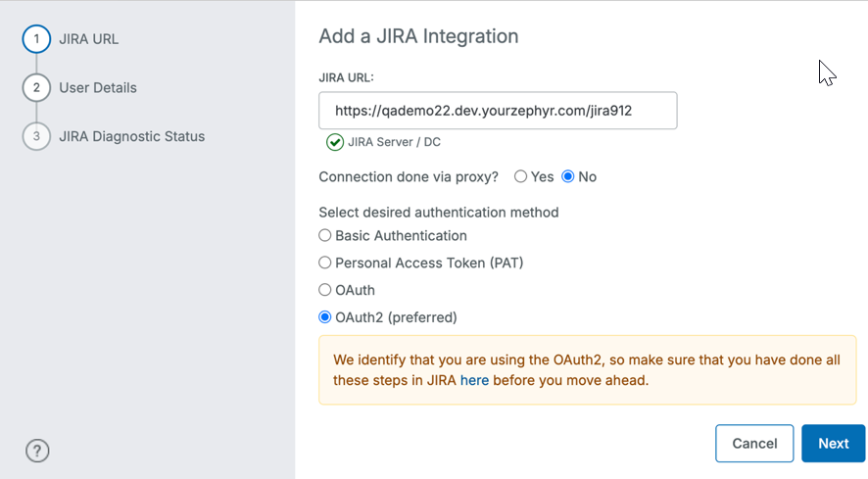This screenshot has height=479, width=868.
Task: Open the User Details step
Action: (x=98, y=88)
